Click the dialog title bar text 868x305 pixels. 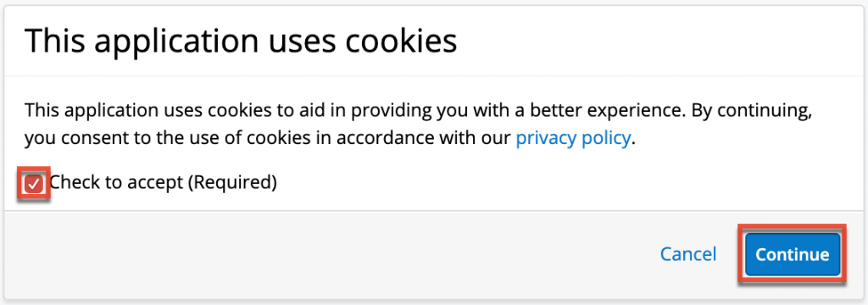(241, 41)
